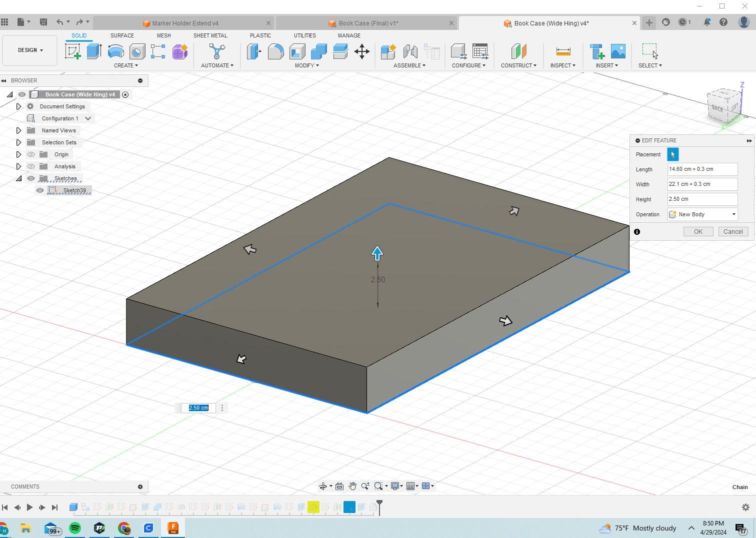The image size is (756, 538).
Task: Toggle visibility of Sketches folder
Action: coord(31,178)
